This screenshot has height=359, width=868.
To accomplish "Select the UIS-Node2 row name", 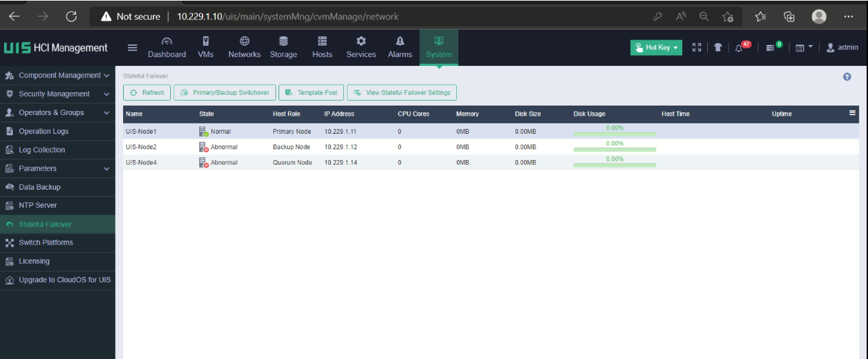I will coord(141,147).
